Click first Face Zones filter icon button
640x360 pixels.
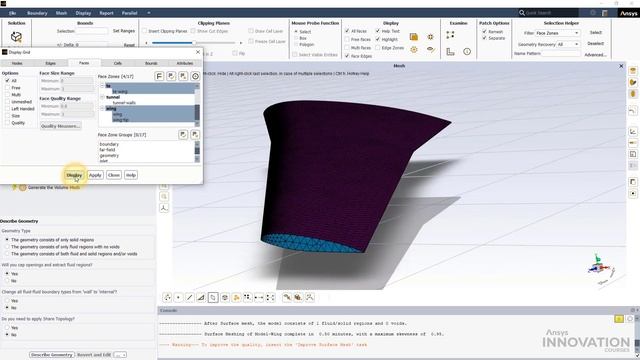coord(159,76)
